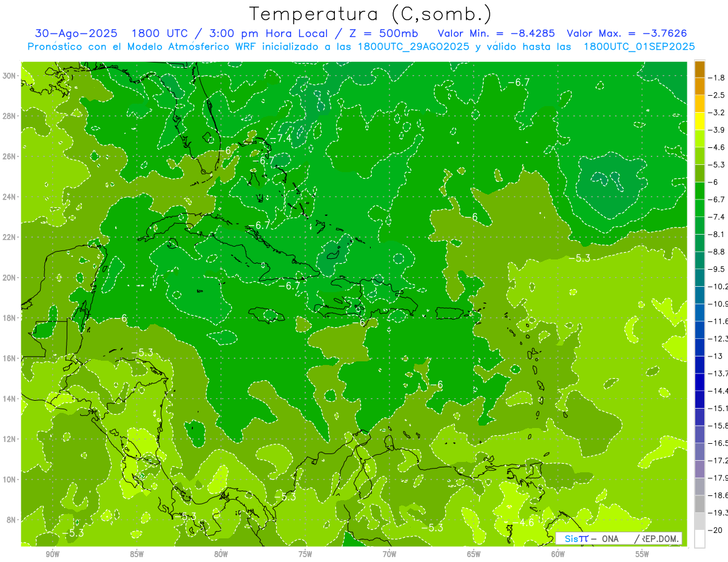Click the "1800UTC_29AGO2025" initialization timestamp
This screenshot has height=562, width=728.
(413, 46)
